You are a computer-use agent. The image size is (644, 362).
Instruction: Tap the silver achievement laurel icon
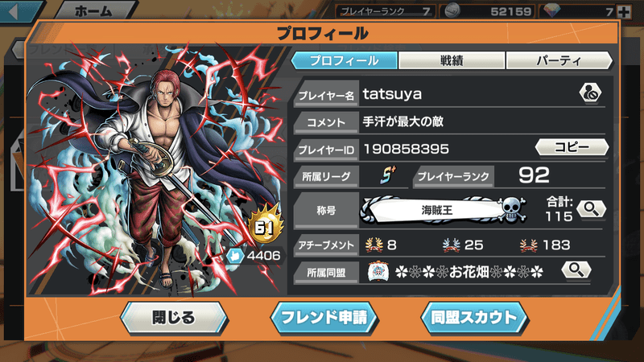[x=451, y=245]
